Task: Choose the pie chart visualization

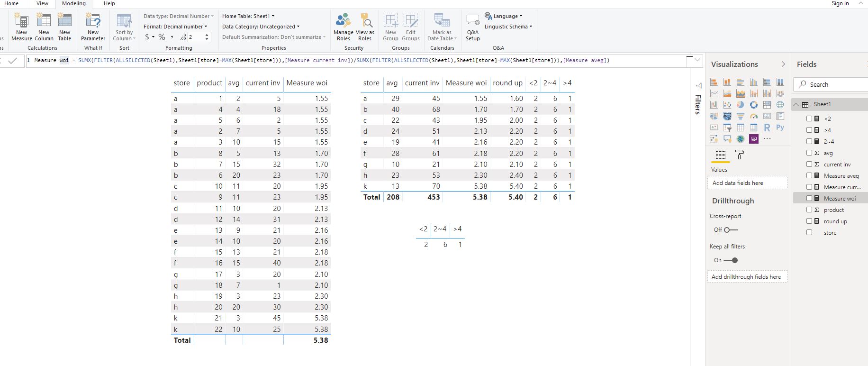Action: point(741,105)
